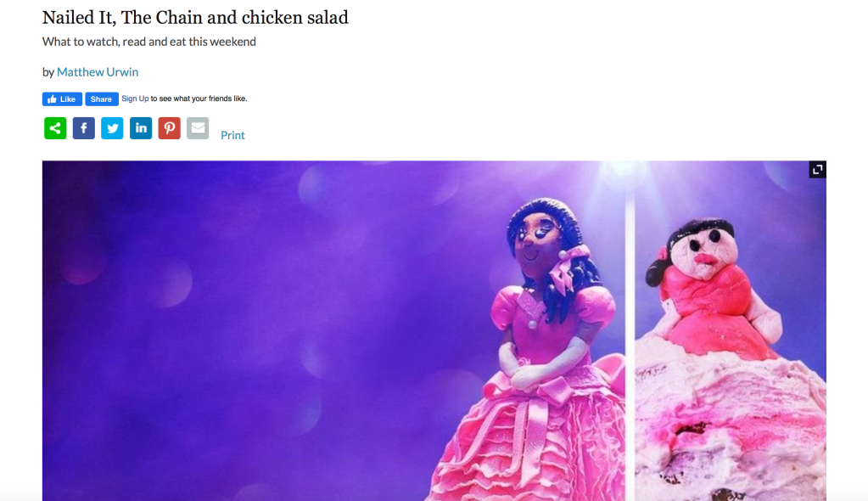This screenshot has width=868, height=501.
Task: Share on LinkedIn icon
Action: click(x=141, y=128)
